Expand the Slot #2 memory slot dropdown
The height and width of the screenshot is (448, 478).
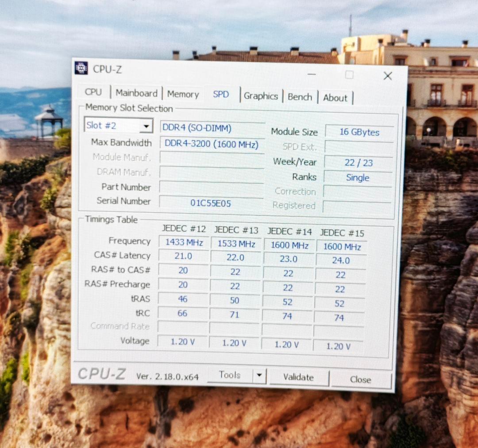[x=146, y=126]
